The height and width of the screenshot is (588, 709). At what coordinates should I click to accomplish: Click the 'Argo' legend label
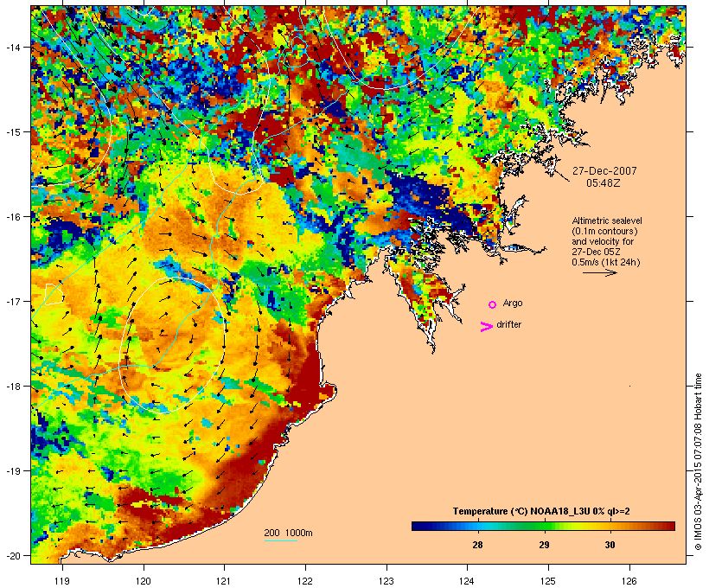point(513,303)
